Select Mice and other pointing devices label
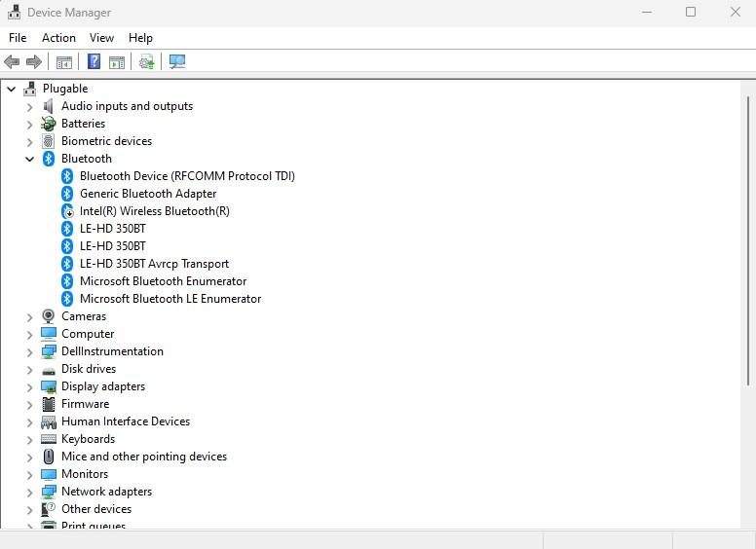 point(143,457)
